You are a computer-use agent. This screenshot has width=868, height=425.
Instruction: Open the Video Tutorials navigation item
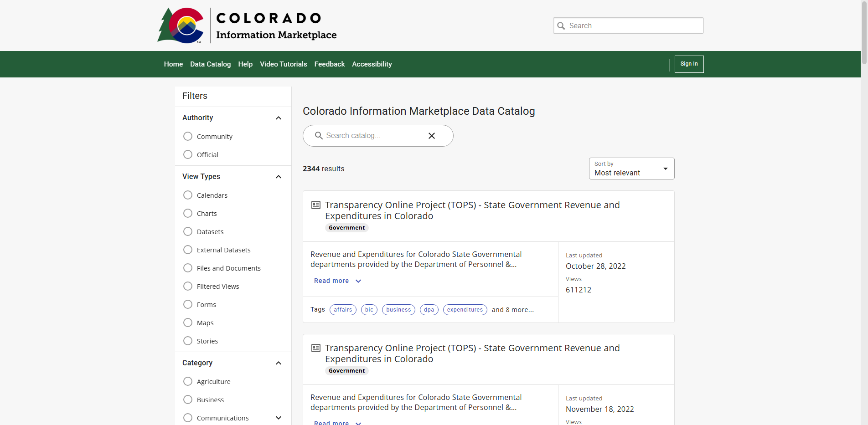point(283,64)
